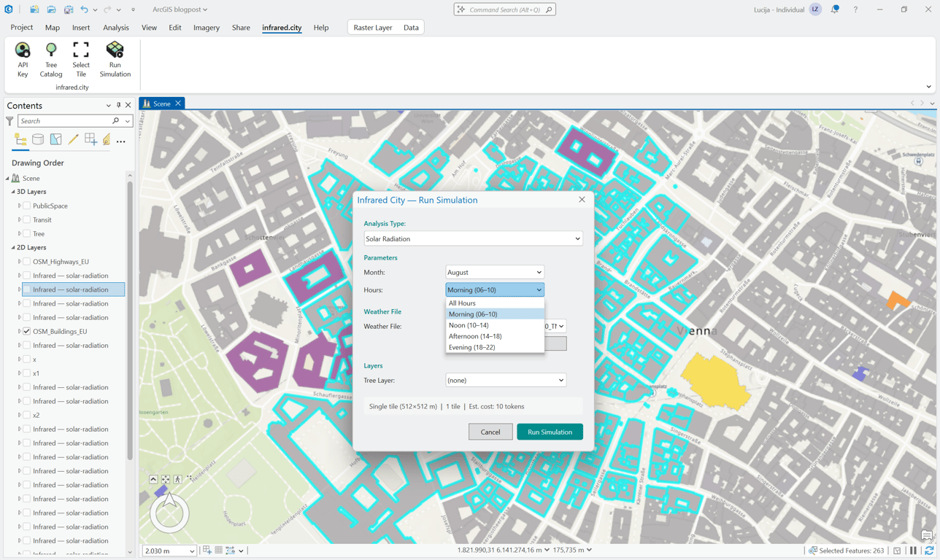Toggle checkbox of highlighted Infrared solar-radiation layer
Screen dimensions: 940x560
click(27, 289)
